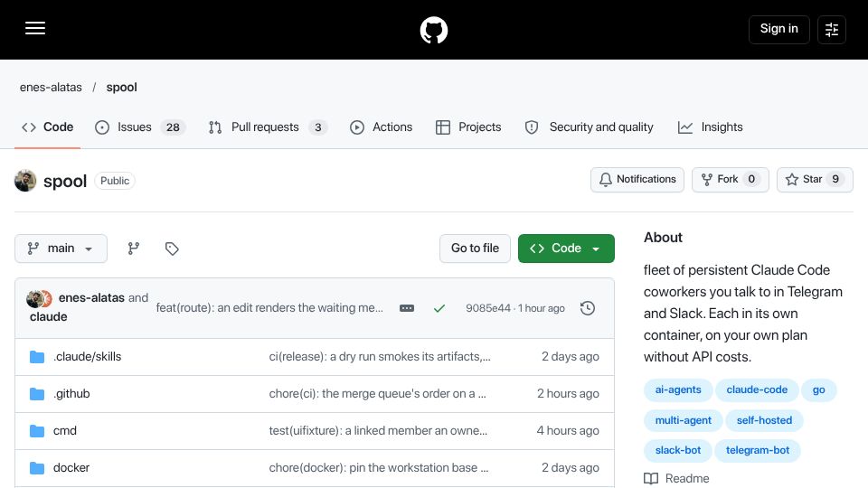Select the telegram-bot topic tag

pos(758,450)
